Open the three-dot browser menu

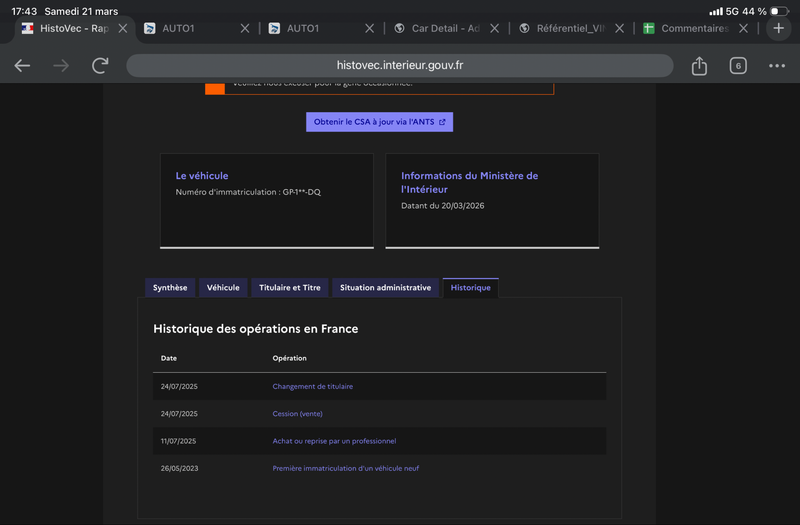[777, 66]
